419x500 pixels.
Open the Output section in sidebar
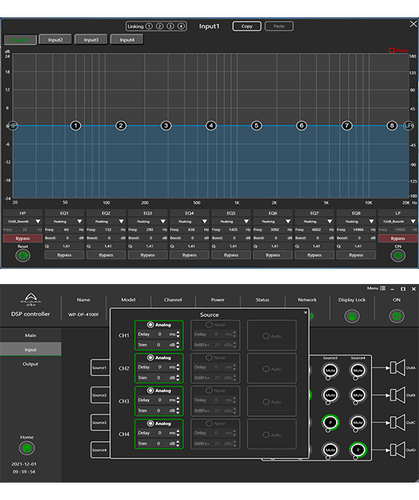(30, 364)
